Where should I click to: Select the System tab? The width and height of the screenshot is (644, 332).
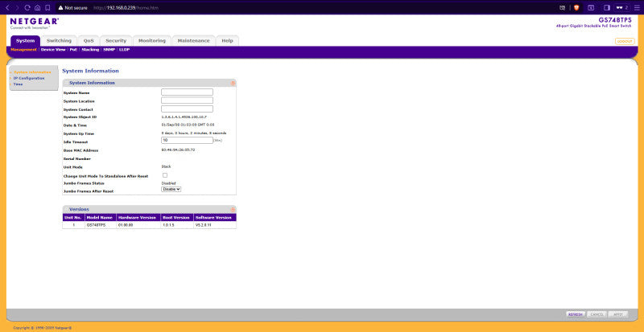pos(26,41)
